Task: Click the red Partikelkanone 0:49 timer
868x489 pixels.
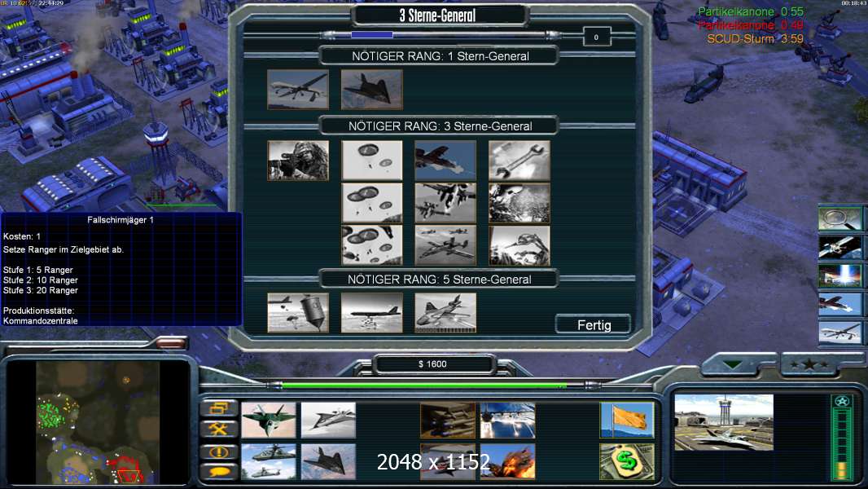Action: 751,25
